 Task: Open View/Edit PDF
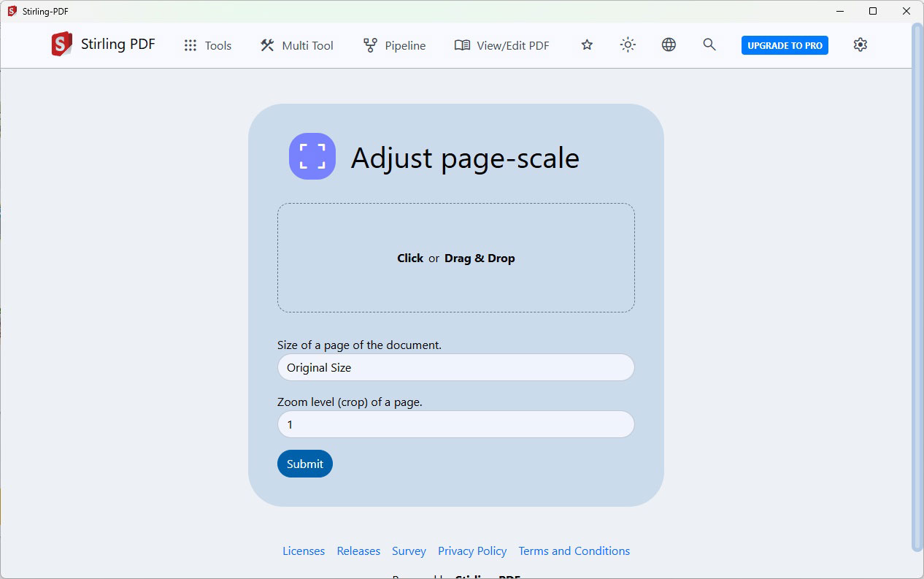tap(501, 45)
